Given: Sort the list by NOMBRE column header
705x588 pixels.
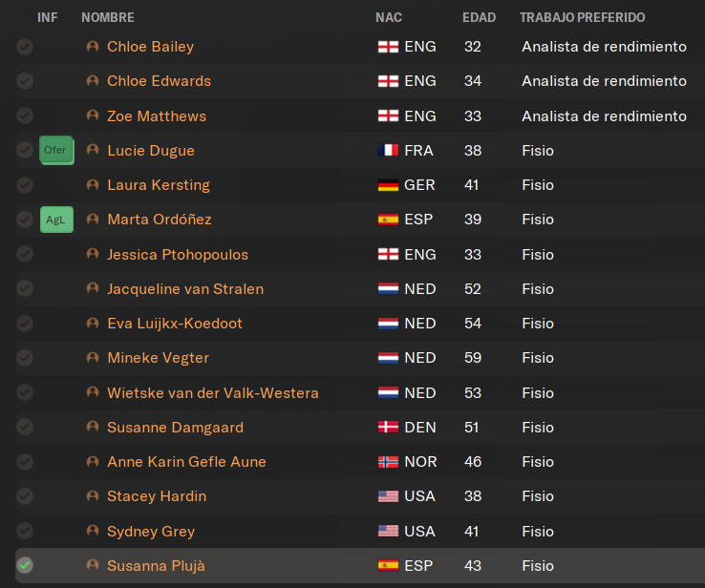Looking at the screenshot, I should (108, 17).
